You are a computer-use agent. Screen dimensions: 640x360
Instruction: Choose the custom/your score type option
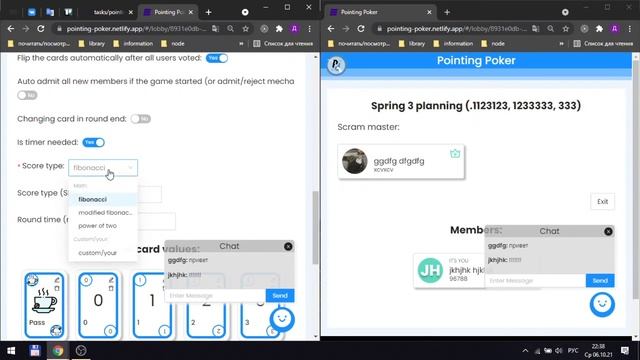click(x=103, y=253)
